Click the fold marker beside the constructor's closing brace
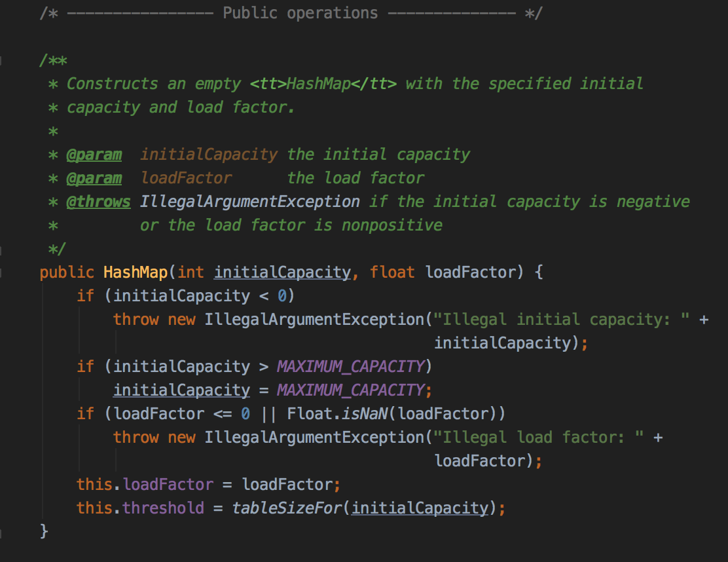The image size is (728, 562). [x=2, y=531]
